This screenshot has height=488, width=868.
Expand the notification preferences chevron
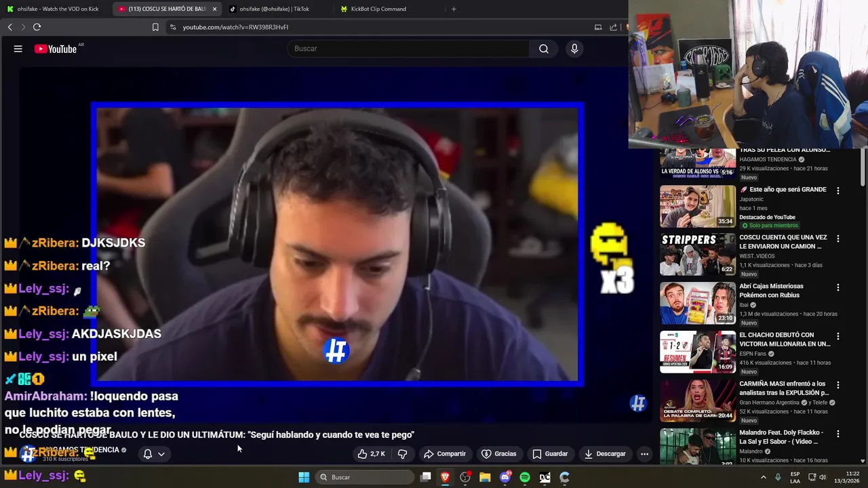coord(161,454)
